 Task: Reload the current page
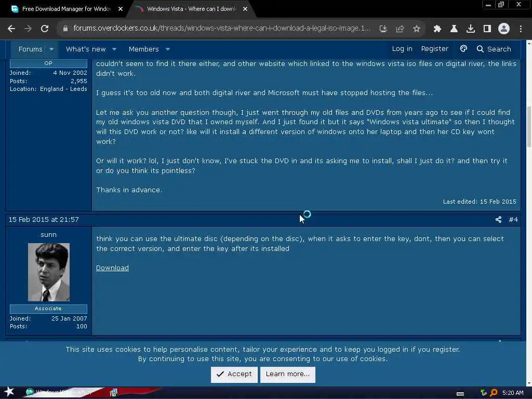point(45,29)
